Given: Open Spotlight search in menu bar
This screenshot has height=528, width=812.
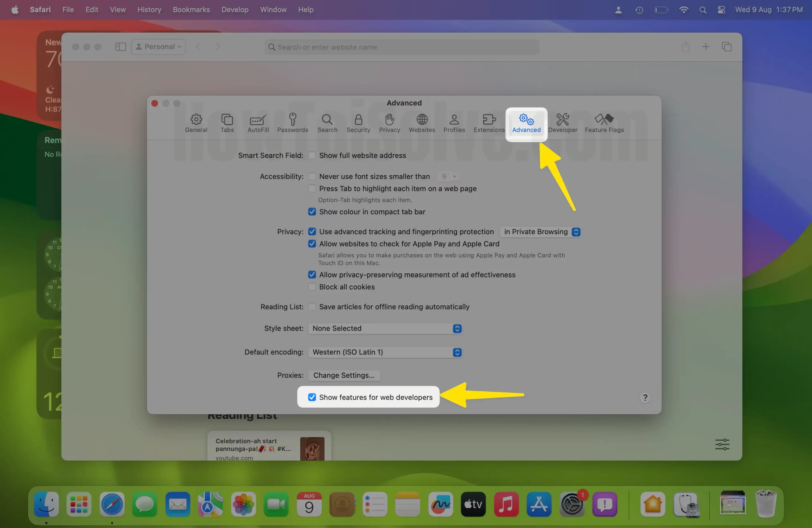Looking at the screenshot, I should pyautogui.click(x=703, y=10).
